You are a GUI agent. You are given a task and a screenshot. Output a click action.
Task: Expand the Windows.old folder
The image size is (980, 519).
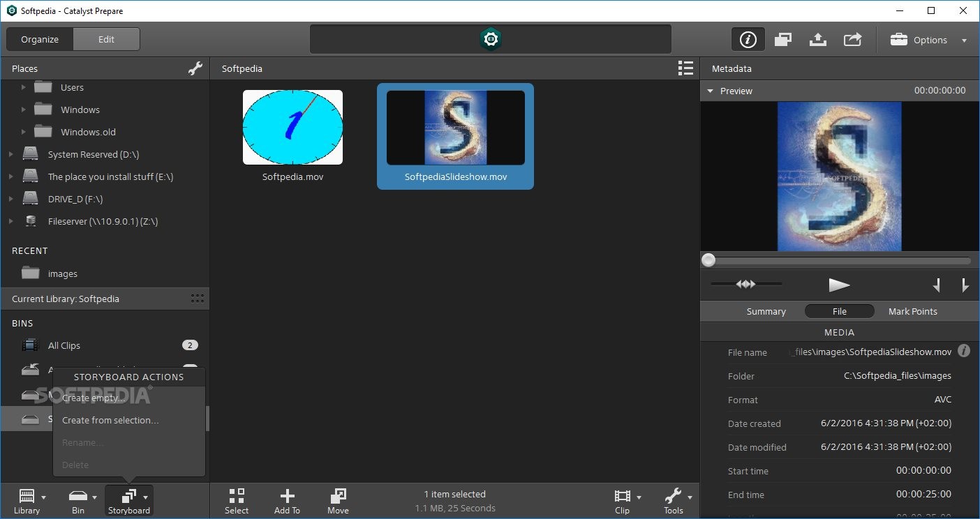pos(23,132)
